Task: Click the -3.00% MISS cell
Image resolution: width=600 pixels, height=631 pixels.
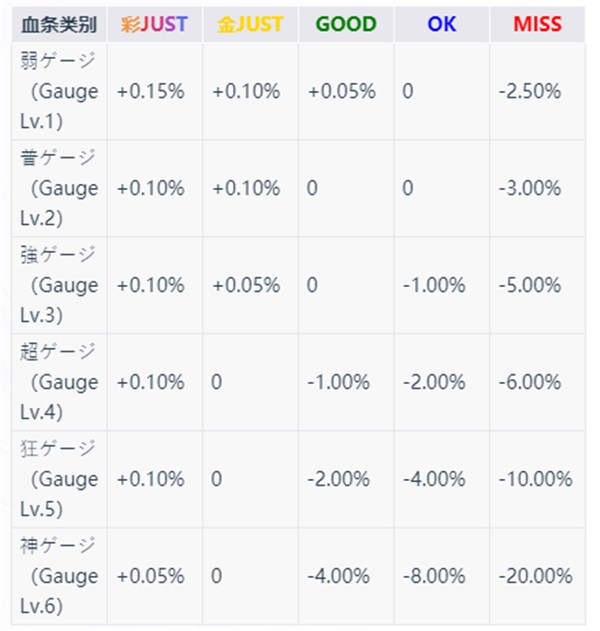Action: pyautogui.click(x=530, y=188)
